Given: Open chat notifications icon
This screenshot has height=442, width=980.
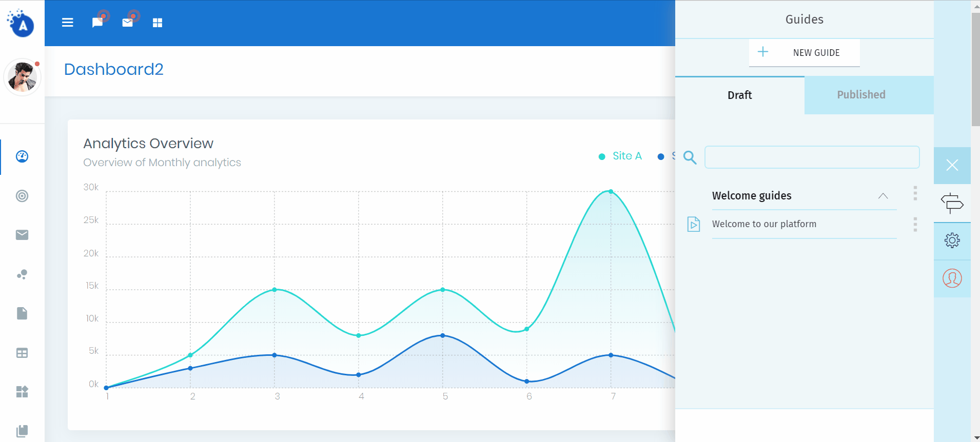Looking at the screenshot, I should click(97, 23).
